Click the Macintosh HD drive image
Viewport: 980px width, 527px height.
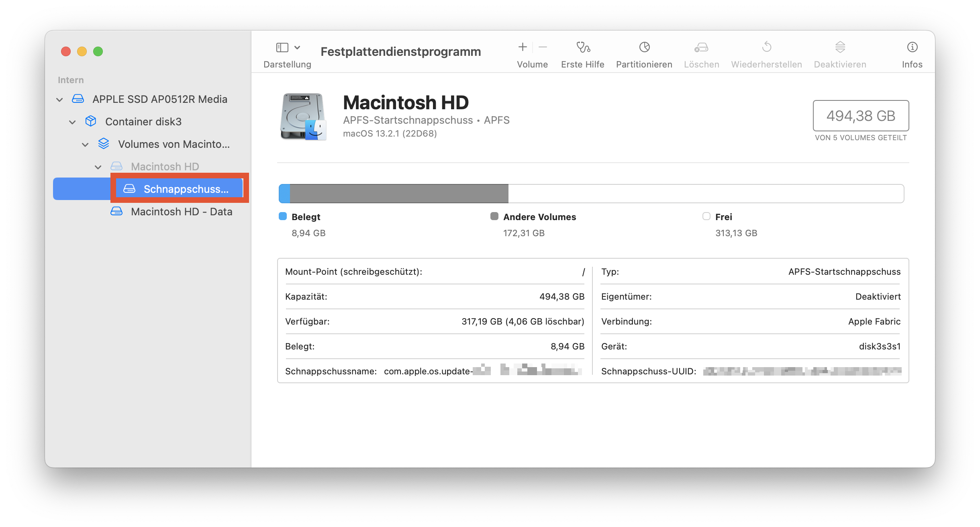303,116
